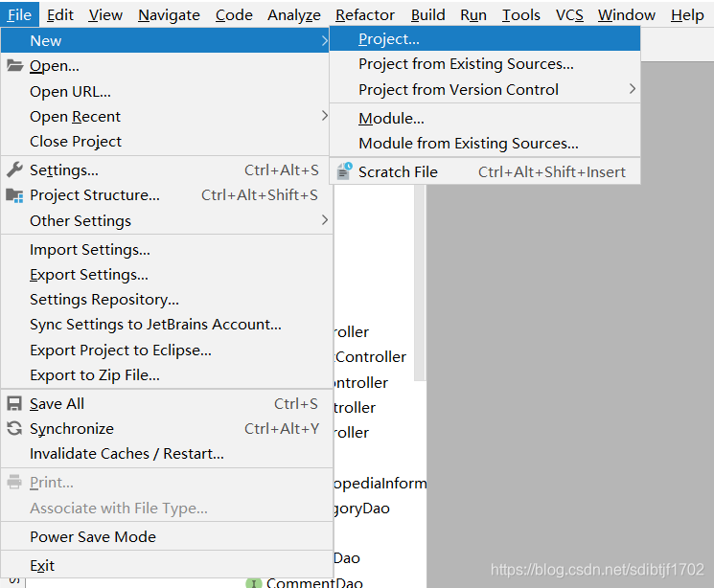Click the CommentDao interface icon
This screenshot has height=588, width=714.
click(x=254, y=583)
